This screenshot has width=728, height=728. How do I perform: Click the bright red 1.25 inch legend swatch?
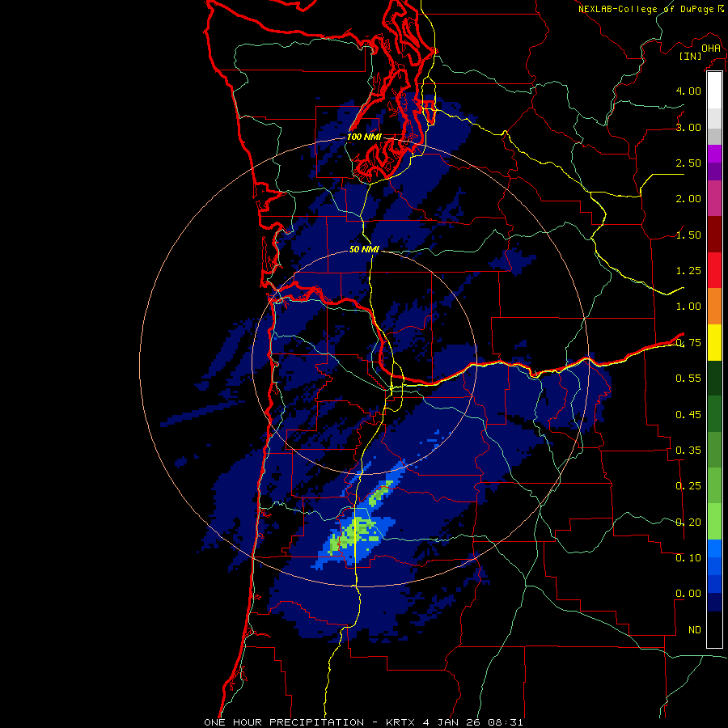714,270
